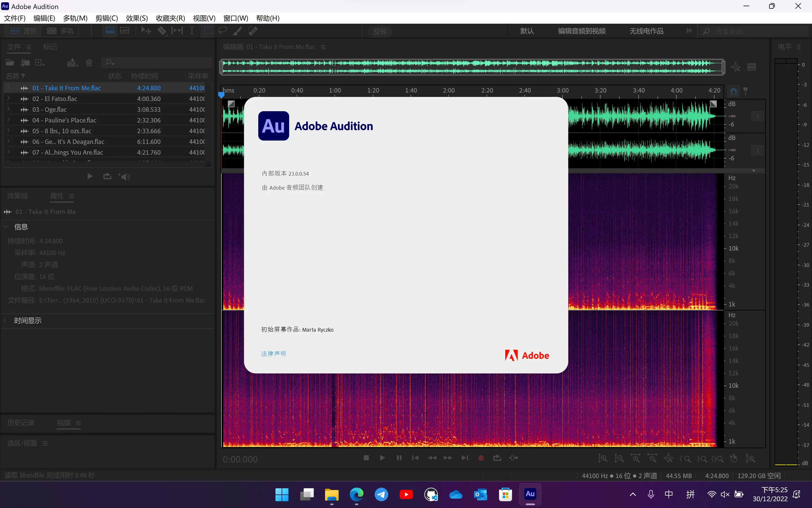The height and width of the screenshot is (508, 812).
Task: Click Zoom In Amplitude icon
Action: point(603,458)
